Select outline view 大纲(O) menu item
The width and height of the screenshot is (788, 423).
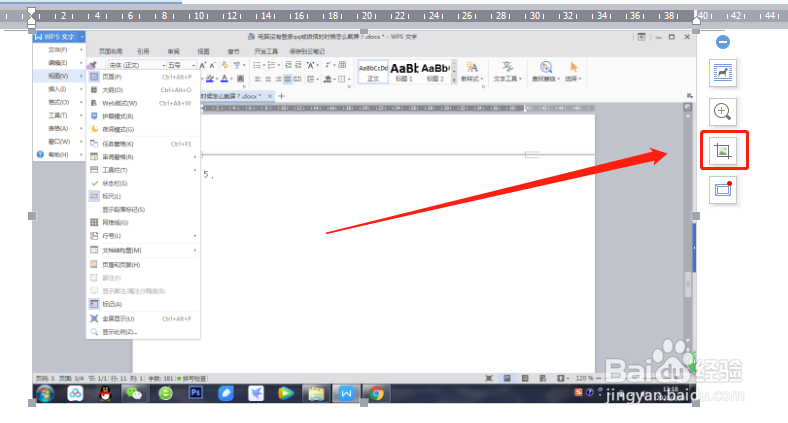[143, 90]
